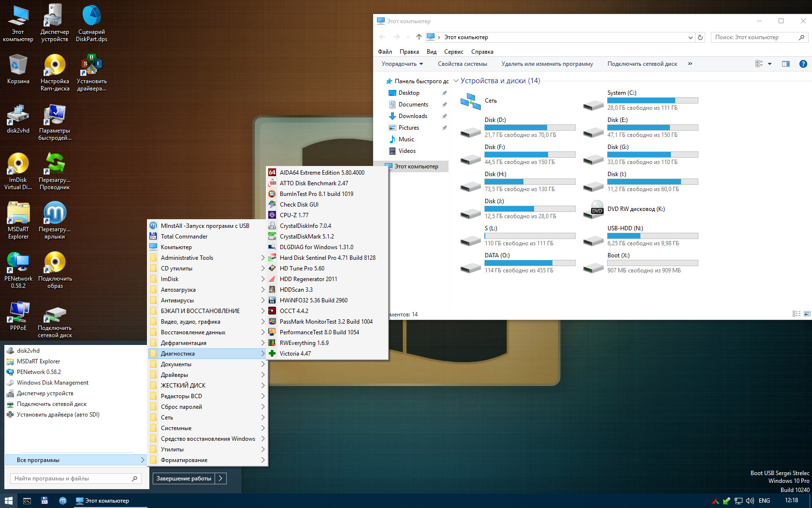
Task: Open Explorer help question-mark icon
Action: click(x=803, y=64)
